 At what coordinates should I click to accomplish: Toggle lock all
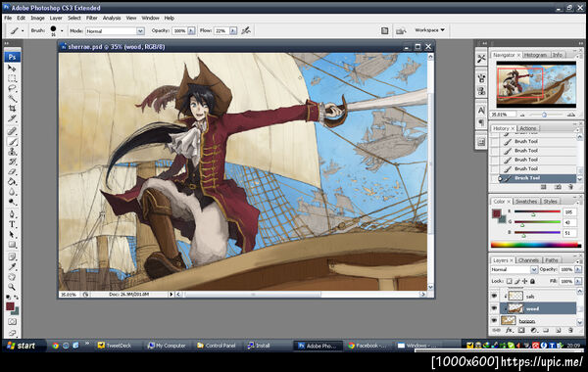[x=532, y=281]
